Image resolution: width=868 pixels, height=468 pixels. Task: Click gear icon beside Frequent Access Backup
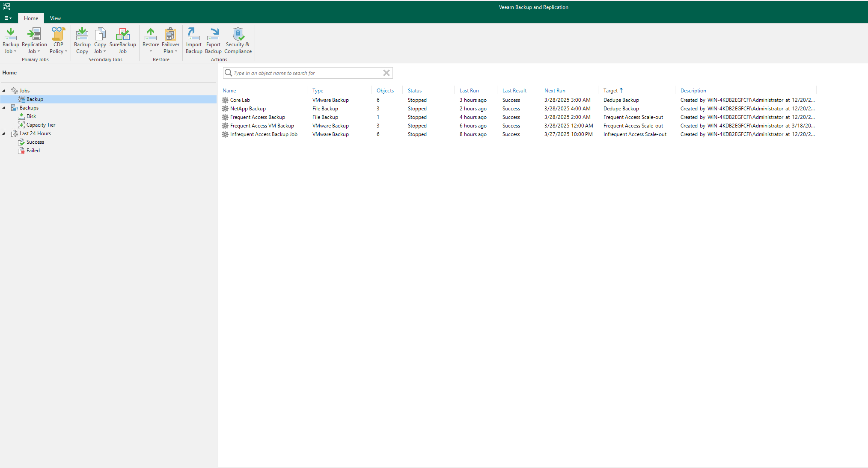[x=225, y=117]
